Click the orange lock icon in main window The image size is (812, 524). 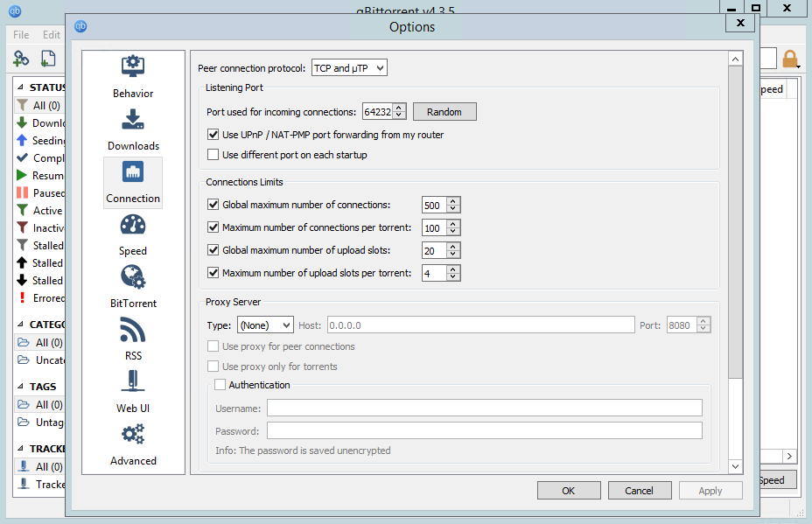[790, 59]
